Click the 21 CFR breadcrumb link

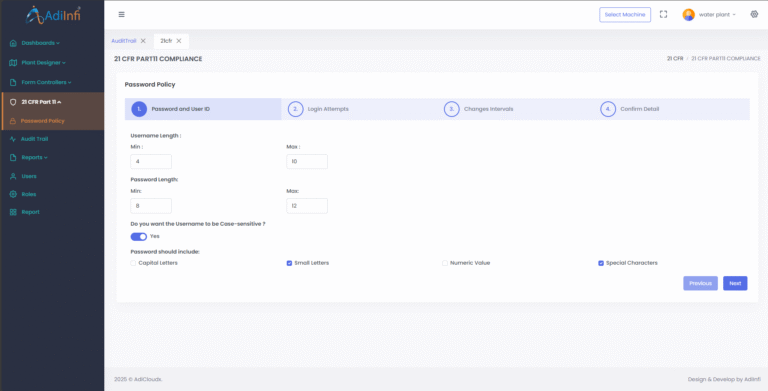coord(675,59)
